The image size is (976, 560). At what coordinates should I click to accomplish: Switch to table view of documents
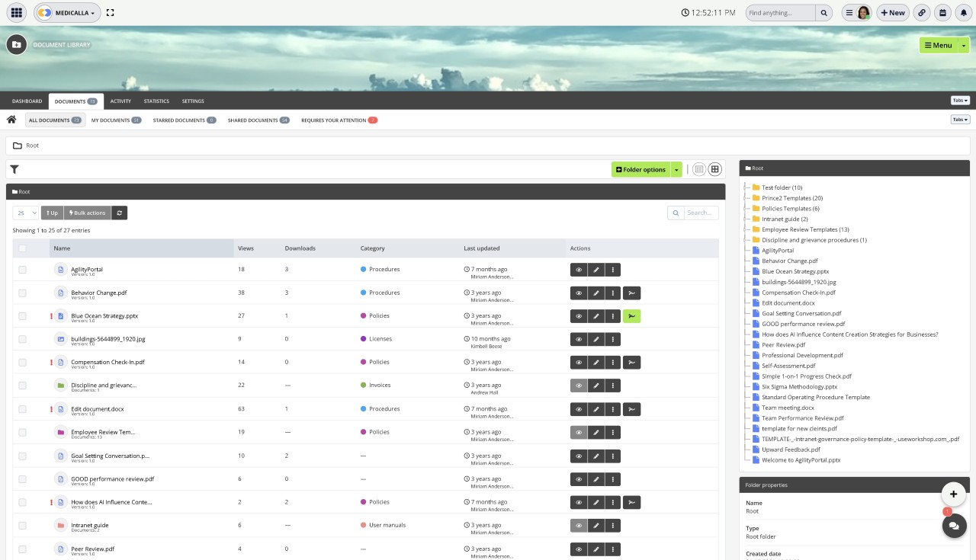click(698, 168)
